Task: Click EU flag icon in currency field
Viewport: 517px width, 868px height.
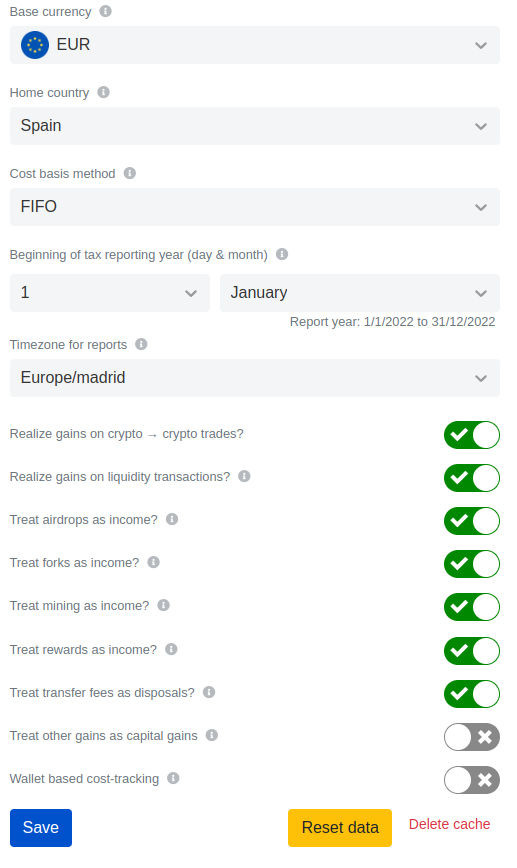Action: pyautogui.click(x=35, y=45)
